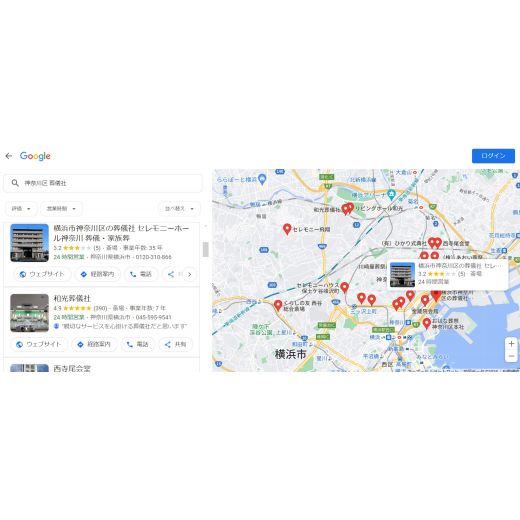Show more actions with right chevron
Image resolution: width=520 pixels, height=520 pixels.
(190, 274)
